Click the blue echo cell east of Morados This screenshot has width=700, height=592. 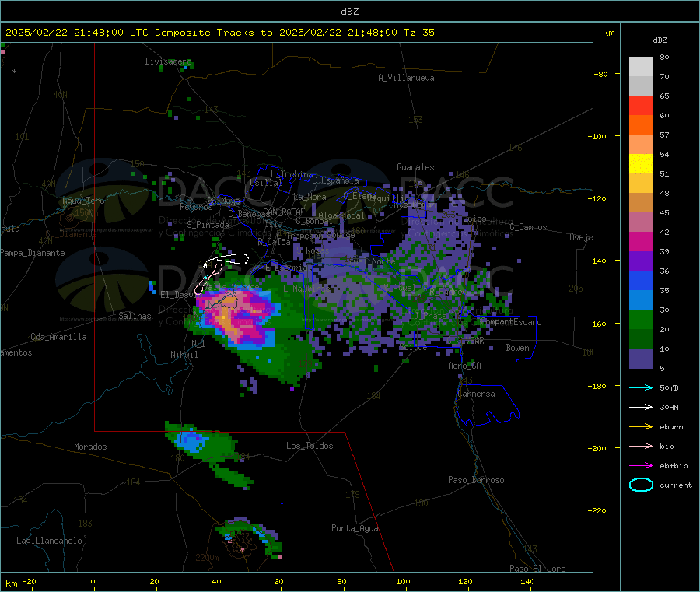191,441
